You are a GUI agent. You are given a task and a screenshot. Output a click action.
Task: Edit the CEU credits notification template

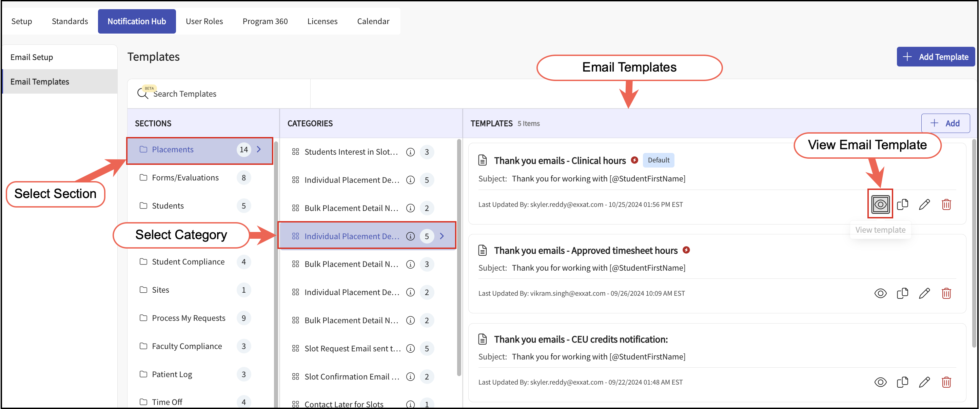tap(924, 382)
